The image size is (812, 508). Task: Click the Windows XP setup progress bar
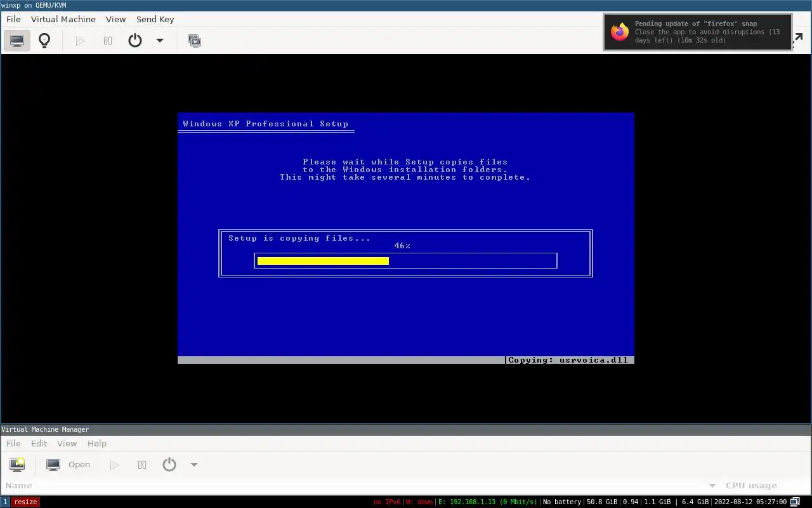point(405,260)
